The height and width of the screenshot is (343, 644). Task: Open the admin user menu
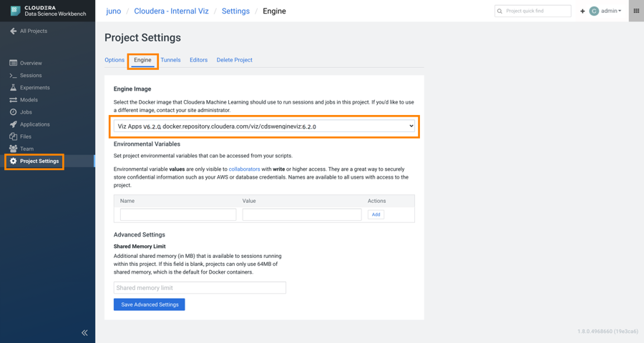(610, 11)
